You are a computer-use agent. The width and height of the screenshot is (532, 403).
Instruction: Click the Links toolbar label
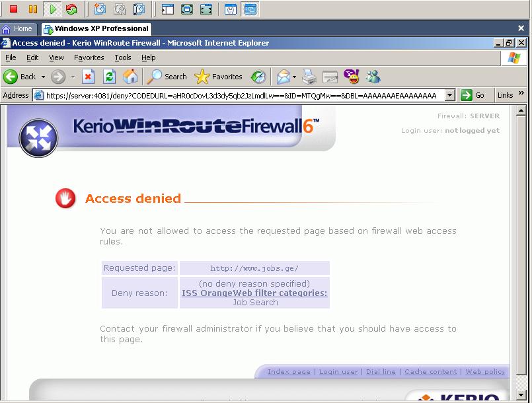tap(505, 95)
